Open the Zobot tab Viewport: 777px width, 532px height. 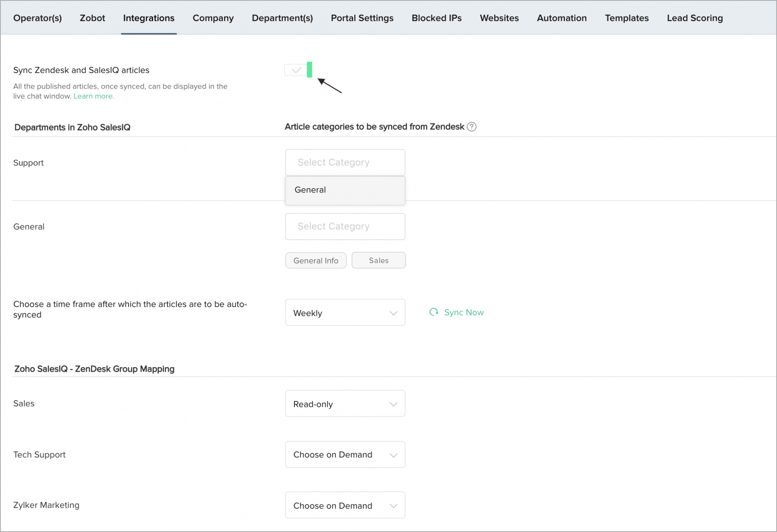92,18
